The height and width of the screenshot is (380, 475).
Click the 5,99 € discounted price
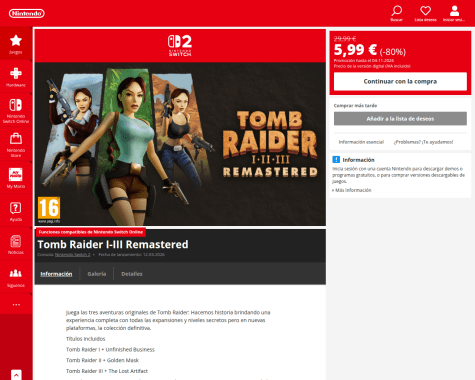coord(355,50)
